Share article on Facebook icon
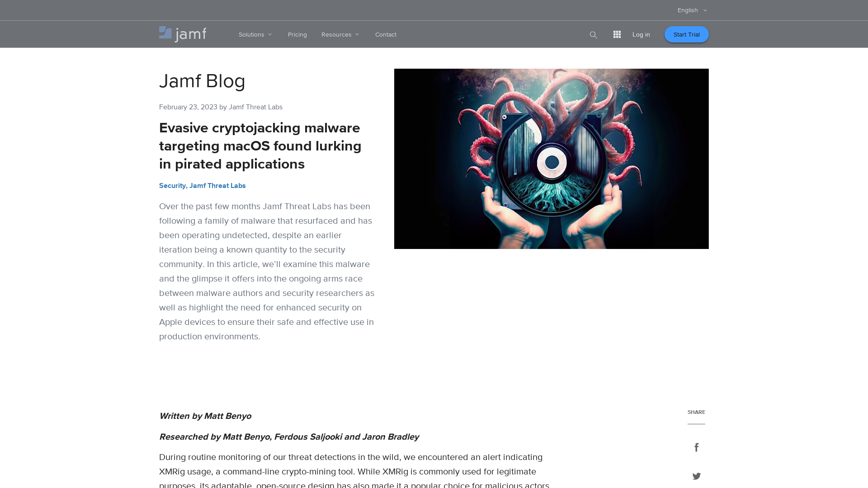The width and height of the screenshot is (868, 488). pyautogui.click(x=696, y=447)
